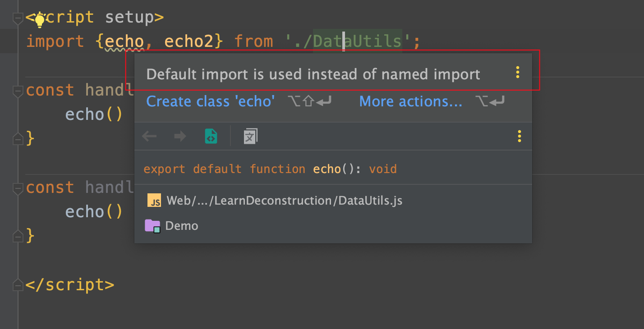Go forward in the documentation popup
Viewport: 644px width, 329px height.
[x=180, y=136]
